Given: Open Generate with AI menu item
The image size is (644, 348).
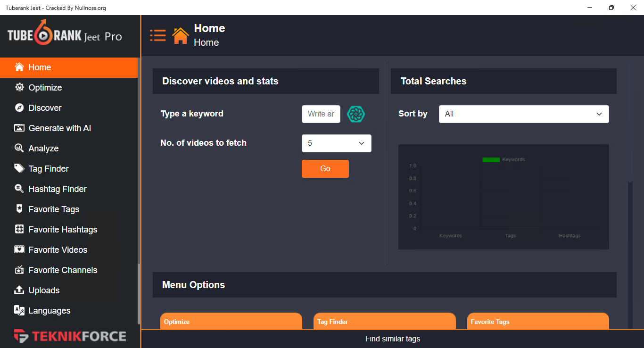Looking at the screenshot, I should [69, 128].
